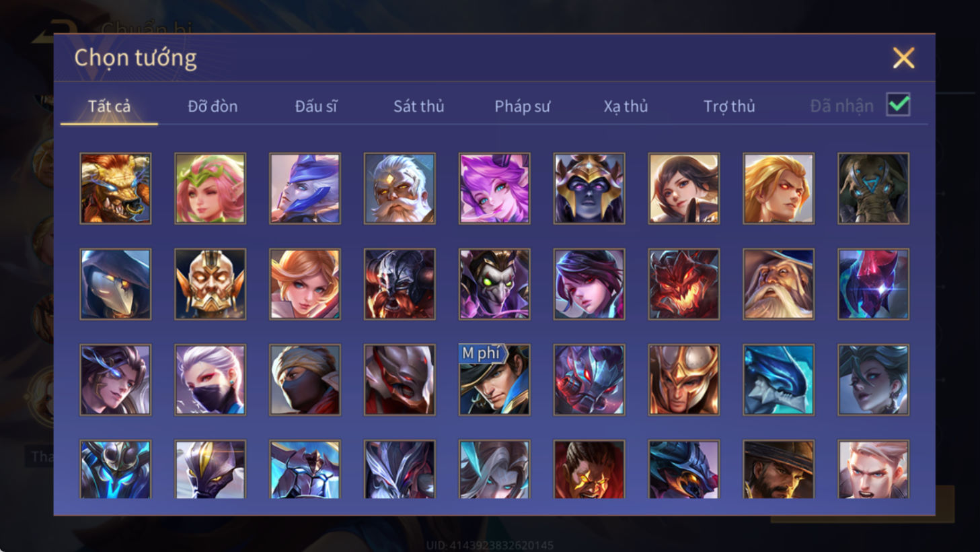Select the wizard with brown hat and beard
The image size is (980, 552).
[x=778, y=284]
